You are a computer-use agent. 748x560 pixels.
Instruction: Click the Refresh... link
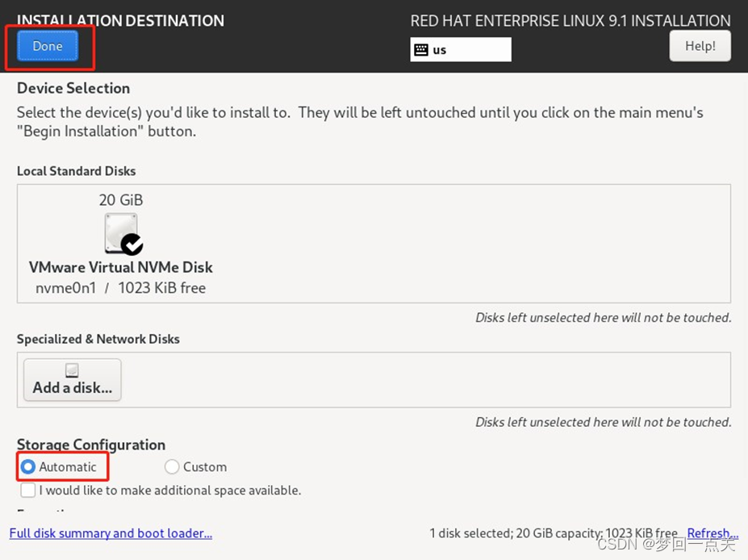(x=712, y=533)
